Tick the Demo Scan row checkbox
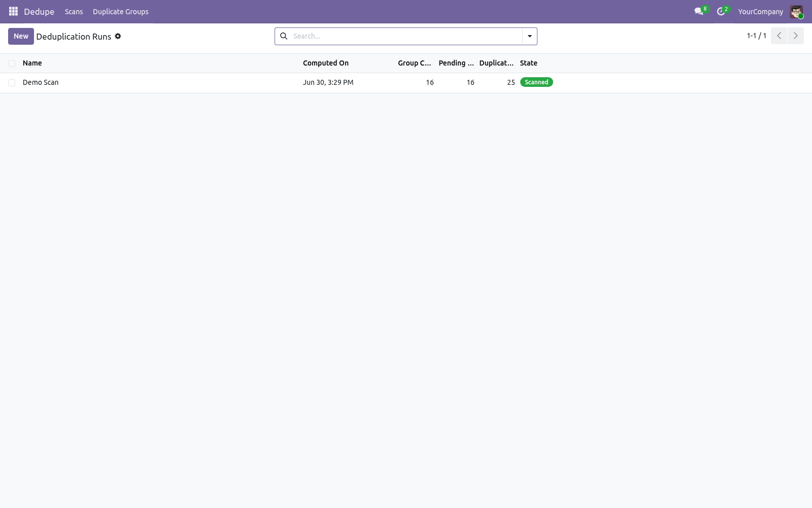The height and width of the screenshot is (508, 812). tap(12, 83)
